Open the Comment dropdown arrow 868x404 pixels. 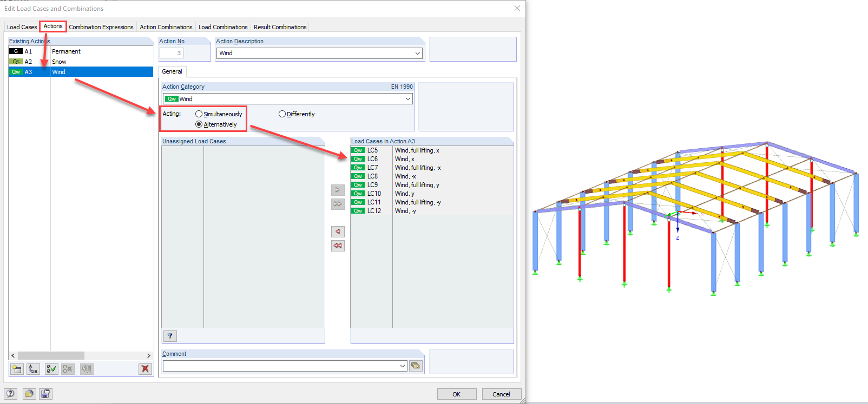[x=402, y=366]
